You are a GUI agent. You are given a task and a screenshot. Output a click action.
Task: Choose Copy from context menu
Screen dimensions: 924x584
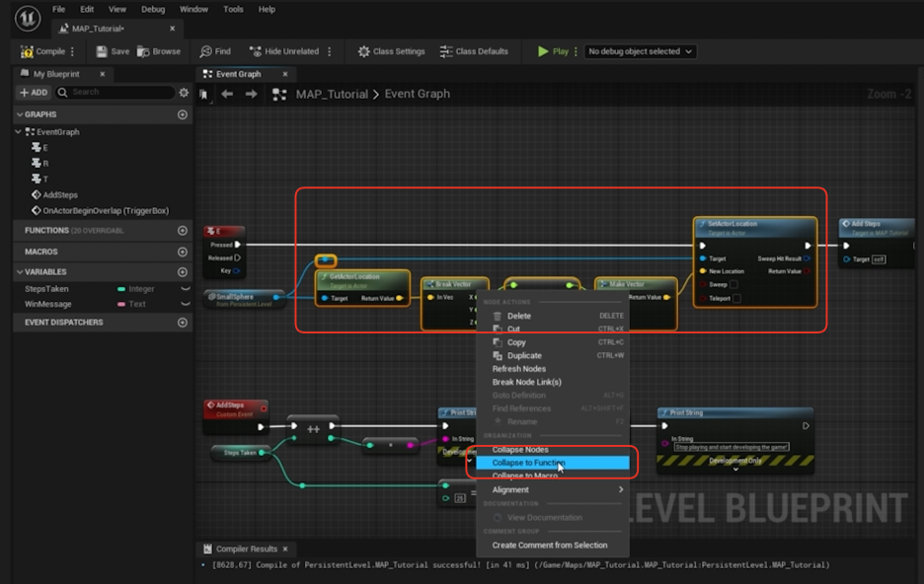point(554,342)
